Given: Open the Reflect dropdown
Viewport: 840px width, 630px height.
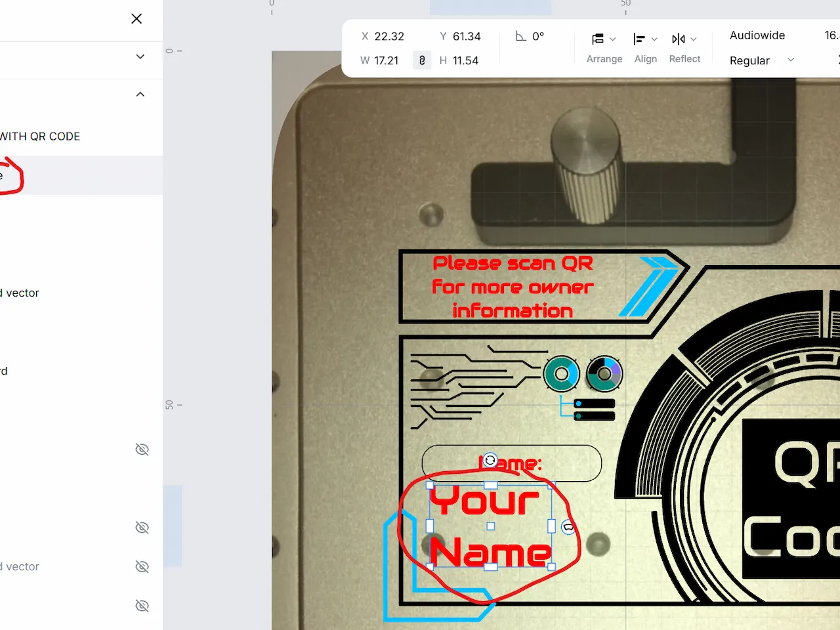Looking at the screenshot, I should pyautogui.click(x=684, y=48).
